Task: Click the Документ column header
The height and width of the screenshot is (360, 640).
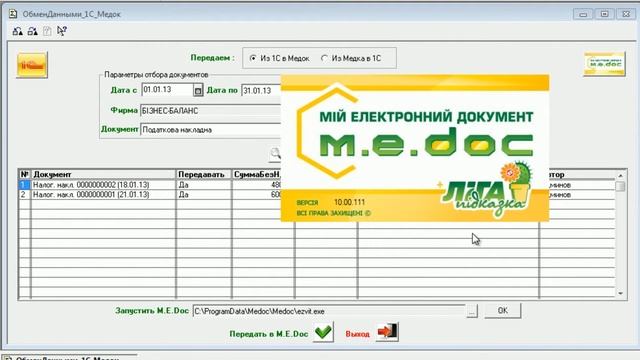Action: click(x=103, y=174)
